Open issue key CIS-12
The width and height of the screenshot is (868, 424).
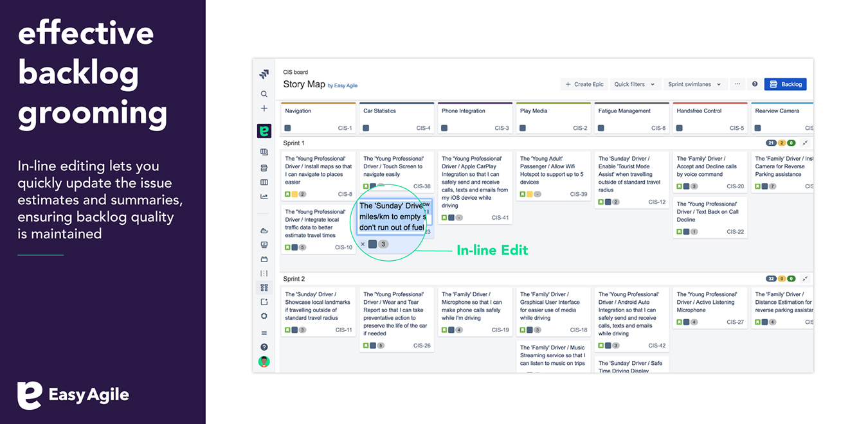tap(657, 202)
